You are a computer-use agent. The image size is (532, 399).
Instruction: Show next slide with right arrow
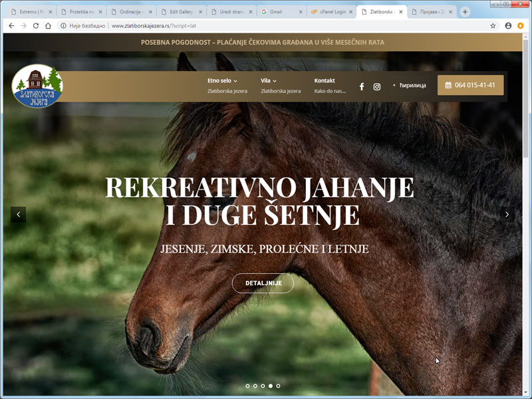coord(507,214)
